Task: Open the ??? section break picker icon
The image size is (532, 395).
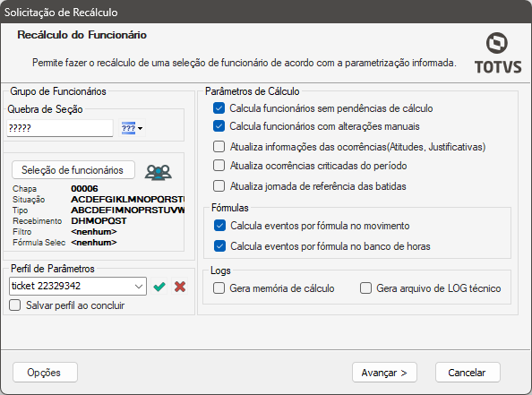Action: pos(132,128)
